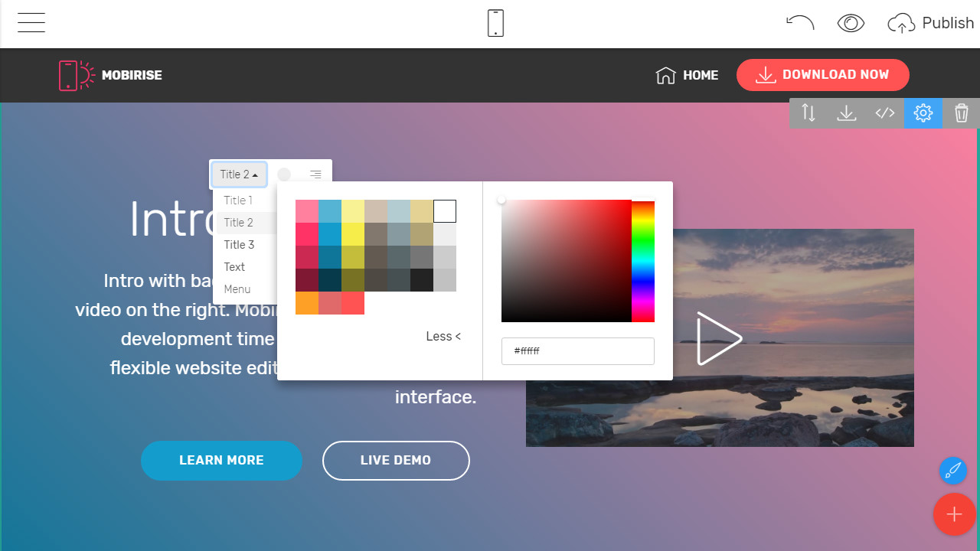Open block settings gear
The image size is (980, 551).
click(923, 113)
